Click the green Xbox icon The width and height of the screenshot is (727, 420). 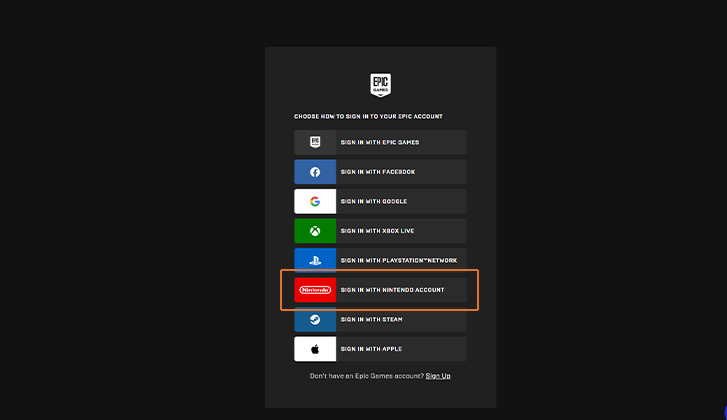[x=315, y=231]
